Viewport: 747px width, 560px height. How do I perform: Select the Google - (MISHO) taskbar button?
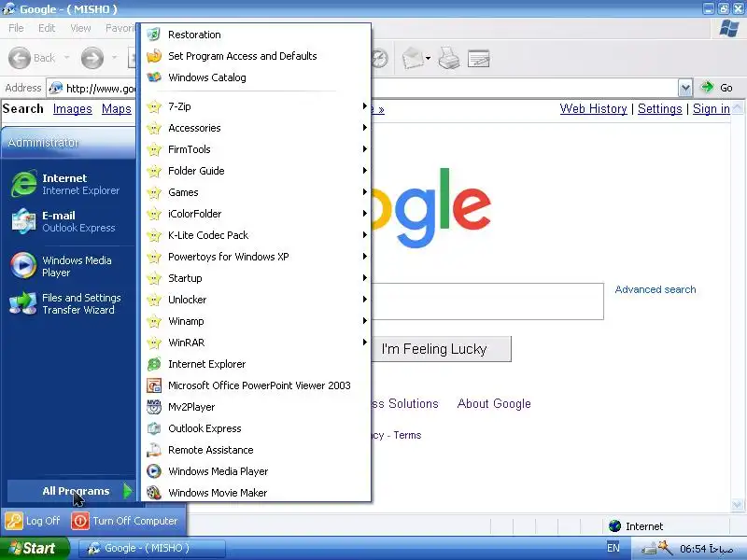pos(151,548)
